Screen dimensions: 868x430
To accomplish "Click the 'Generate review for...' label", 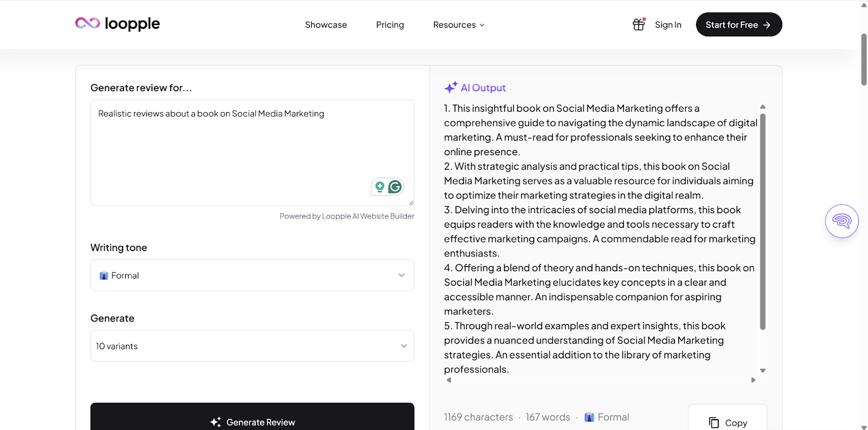I will pyautogui.click(x=141, y=88).
